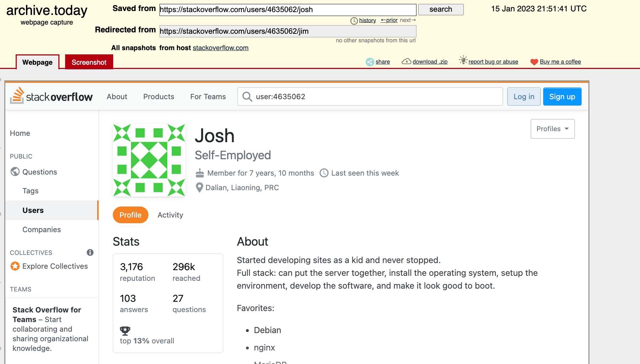The width and height of the screenshot is (640, 364).
Task: Click the Dalian, Liaoning, PRC location text
Action: [242, 188]
